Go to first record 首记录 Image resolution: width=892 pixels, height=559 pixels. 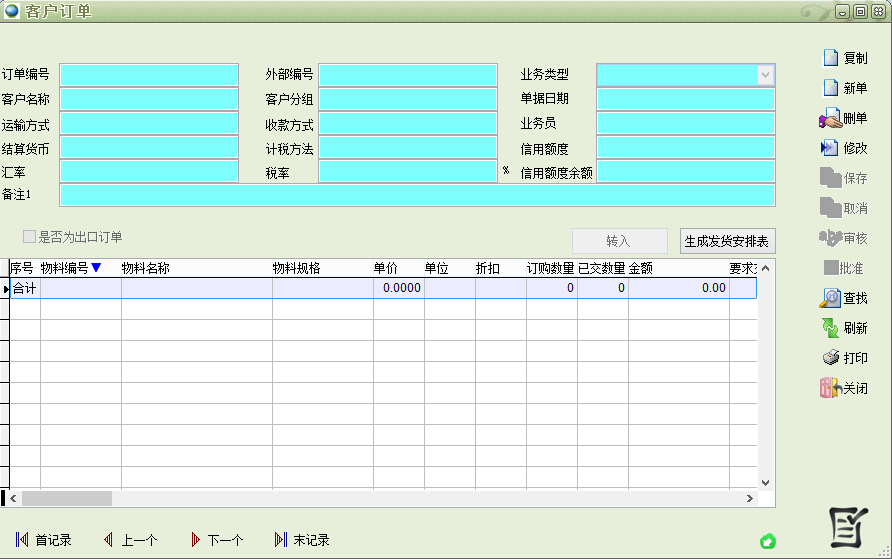tap(44, 540)
